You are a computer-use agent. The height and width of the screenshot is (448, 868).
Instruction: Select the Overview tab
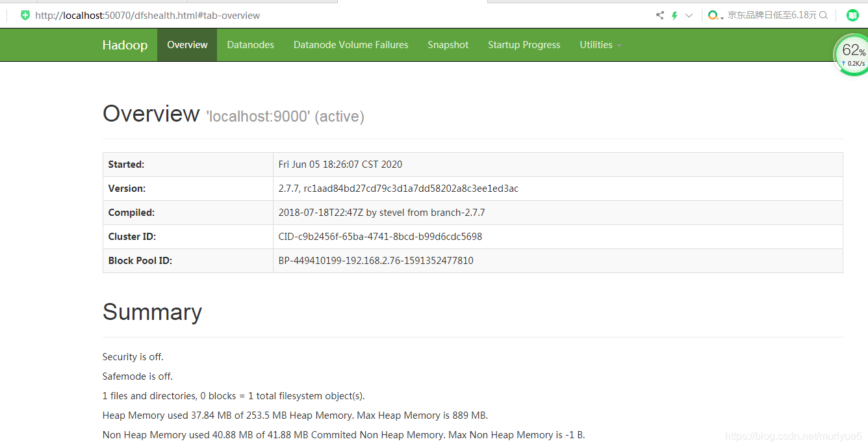[187, 45]
